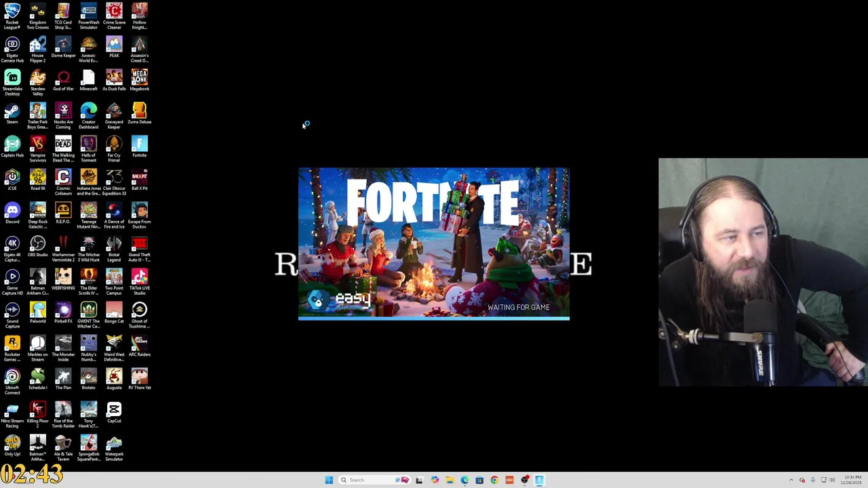
Task: Select the Megabonk shortcut
Action: tap(139, 81)
